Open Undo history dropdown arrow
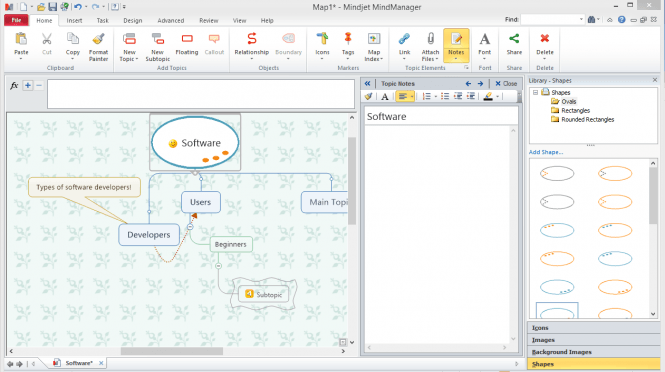Screen dimensions: 665x372 [x=86, y=7]
